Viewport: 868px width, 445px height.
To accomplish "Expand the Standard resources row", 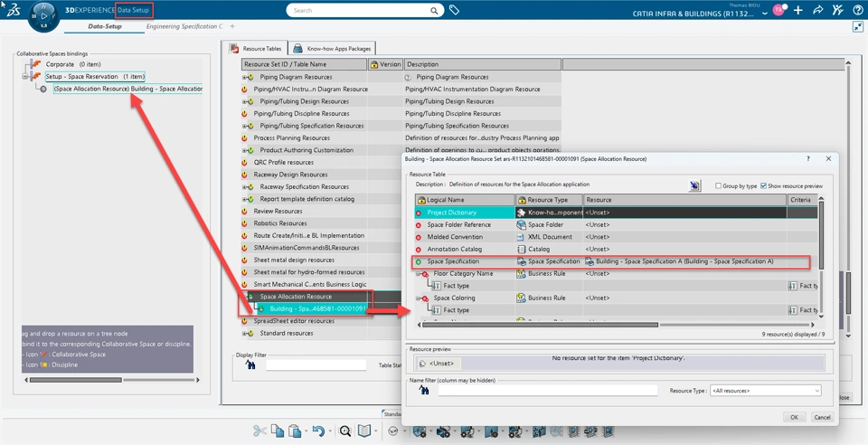I will click(x=244, y=334).
